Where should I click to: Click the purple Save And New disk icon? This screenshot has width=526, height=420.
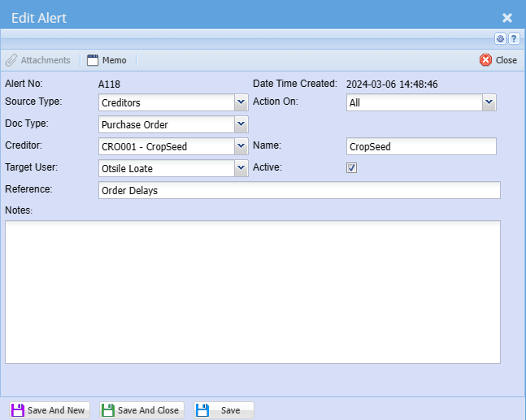coord(17,410)
